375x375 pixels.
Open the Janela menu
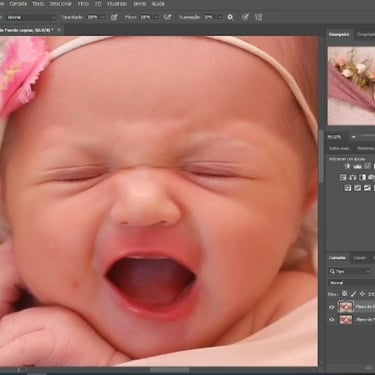139,4
